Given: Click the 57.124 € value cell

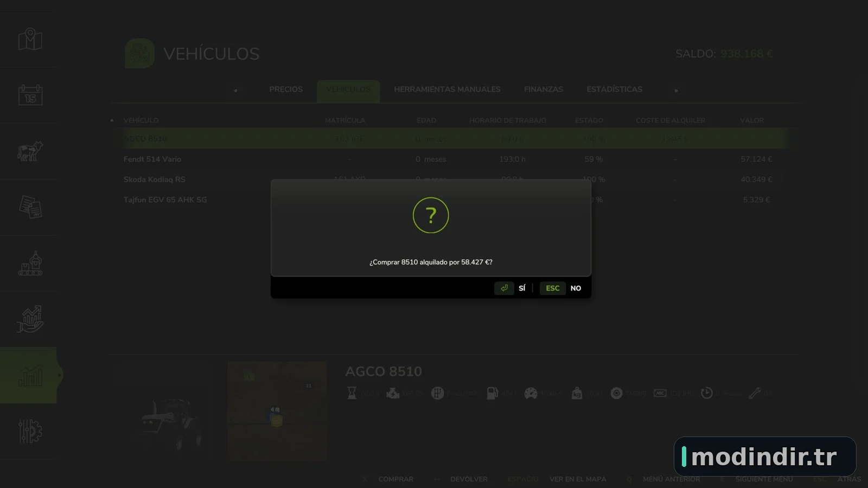Looking at the screenshot, I should (756, 159).
